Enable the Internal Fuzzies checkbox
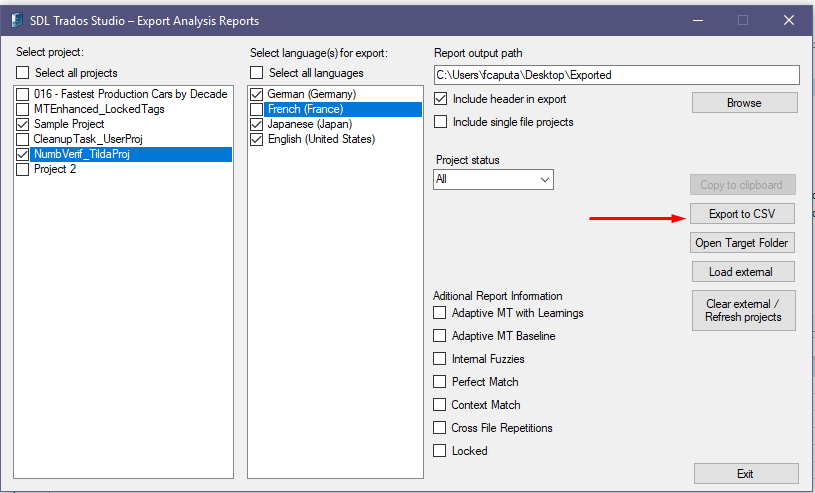This screenshot has width=815, height=493. (440, 359)
